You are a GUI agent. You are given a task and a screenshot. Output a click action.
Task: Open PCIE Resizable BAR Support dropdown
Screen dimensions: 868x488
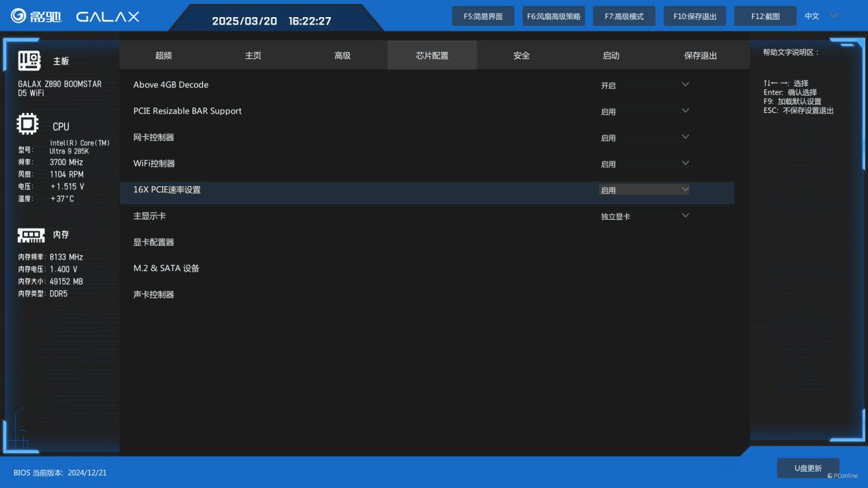(685, 111)
